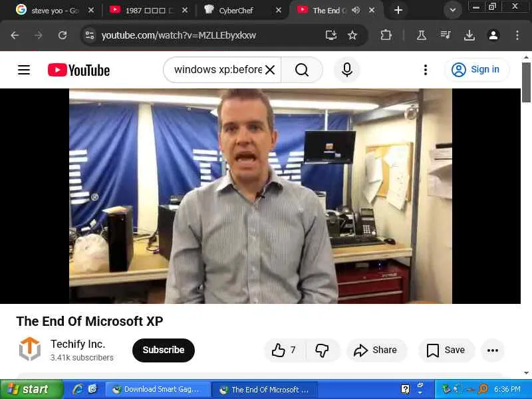Open more actions ellipsis button

493,350
